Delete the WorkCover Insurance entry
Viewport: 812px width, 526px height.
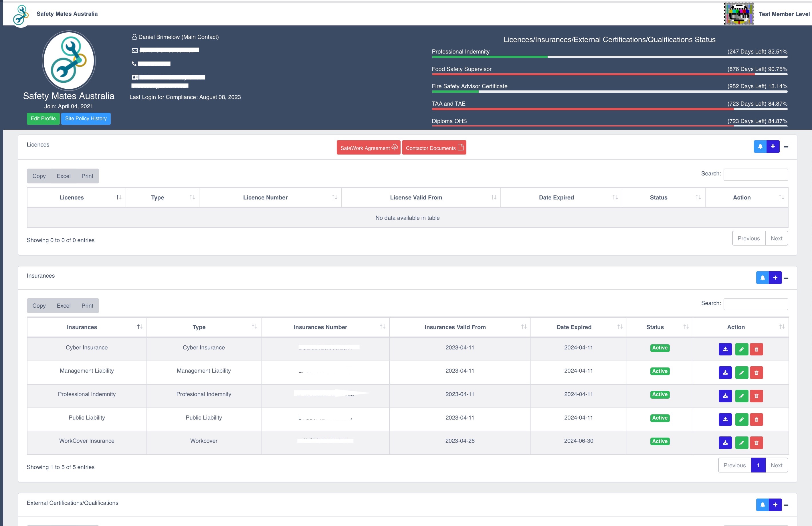[x=756, y=443]
